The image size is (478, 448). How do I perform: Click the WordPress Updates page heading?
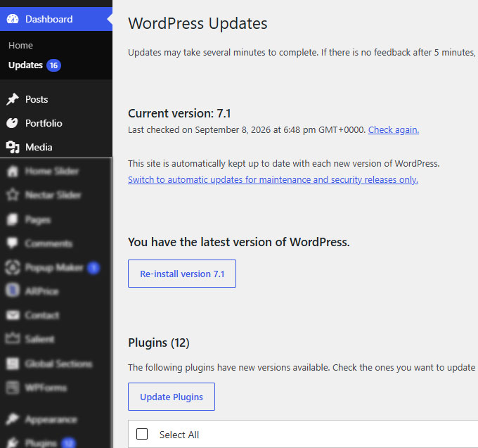pos(198,23)
